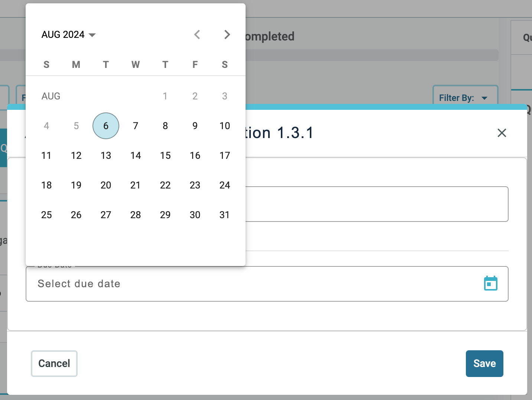
Task: Select August 28 in the calendar
Action: (x=136, y=215)
